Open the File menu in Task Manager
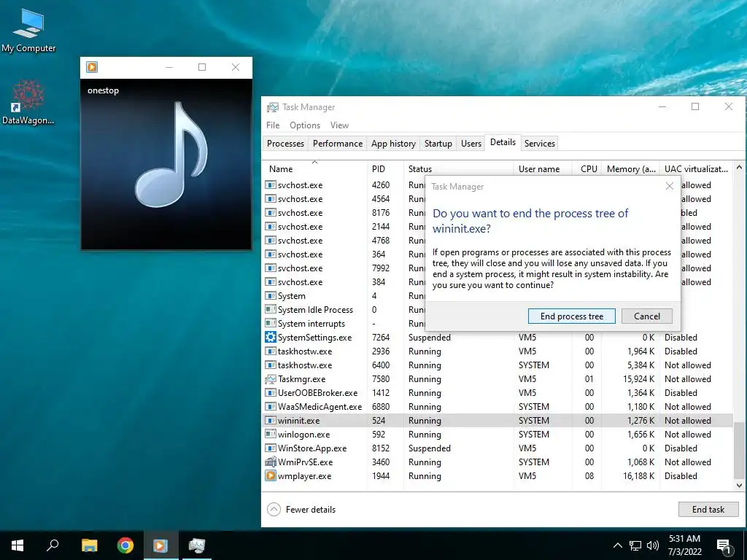Image resolution: width=747 pixels, height=560 pixels. [x=273, y=125]
